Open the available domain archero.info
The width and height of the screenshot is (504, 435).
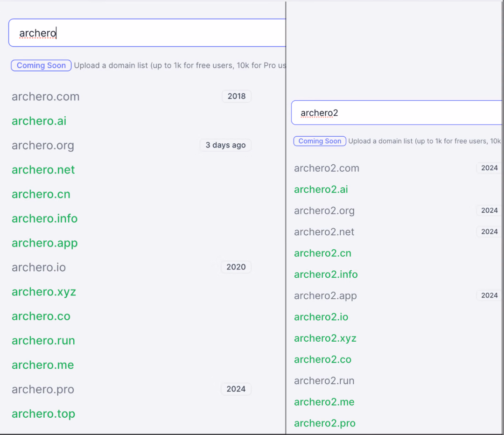[45, 218]
